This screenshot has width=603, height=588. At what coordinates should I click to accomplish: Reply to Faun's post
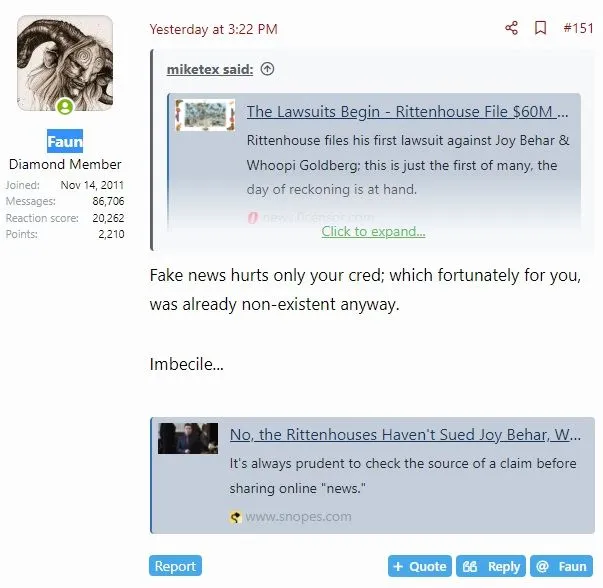(491, 566)
